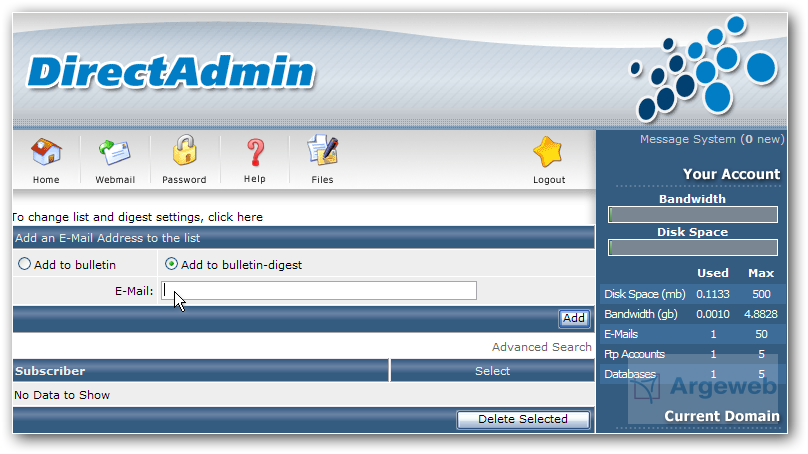Select the Add to bulletin radio button
The width and height of the screenshot is (808, 454).
coord(24,264)
